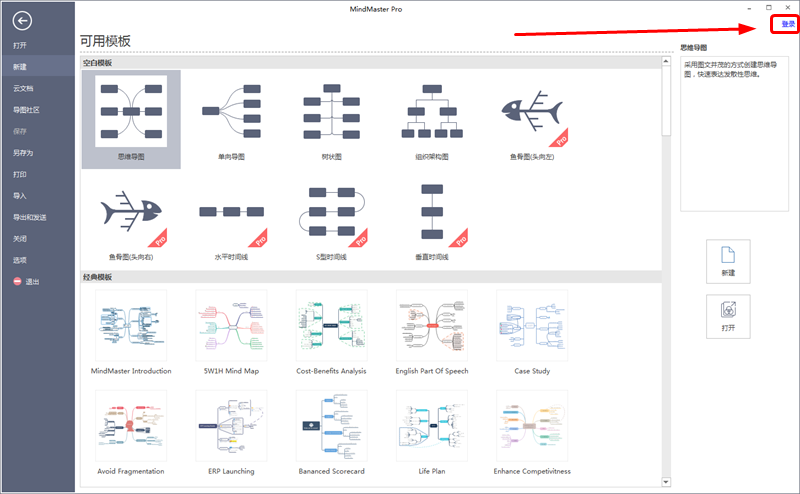Viewport: 800px width, 494px height.
Task: Select the 垂直时间线 timeline template
Action: coord(432,220)
